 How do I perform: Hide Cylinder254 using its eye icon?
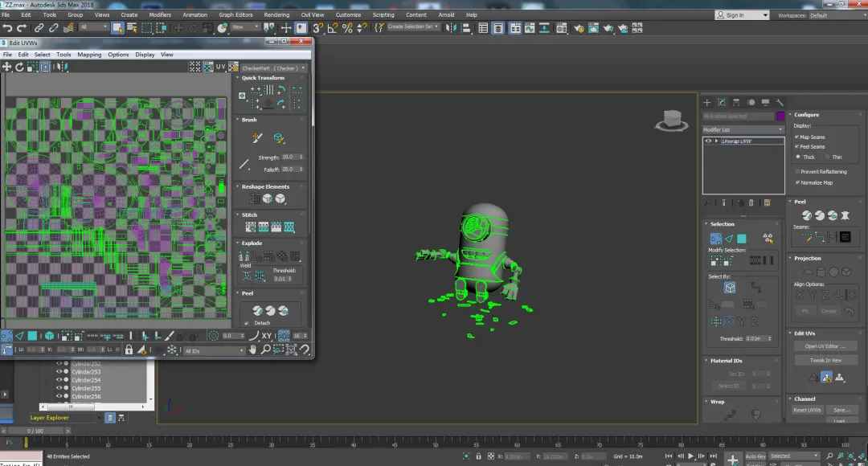59,380
